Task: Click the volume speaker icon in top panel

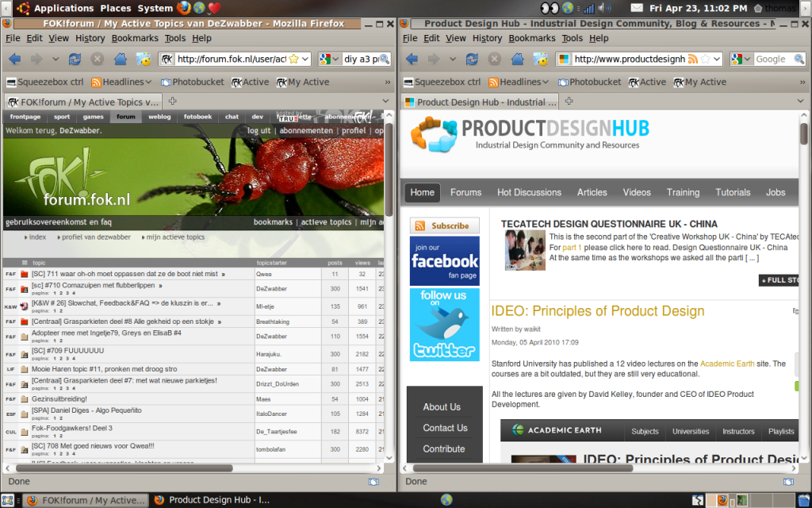Action: pyautogui.click(x=603, y=8)
